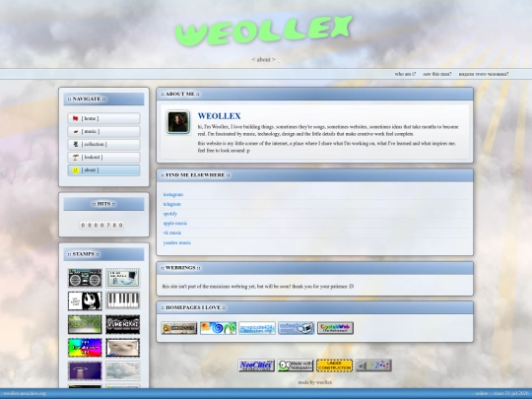Click the blurry face stamp
Viewport: 532px width, 399px height.
pos(122,348)
